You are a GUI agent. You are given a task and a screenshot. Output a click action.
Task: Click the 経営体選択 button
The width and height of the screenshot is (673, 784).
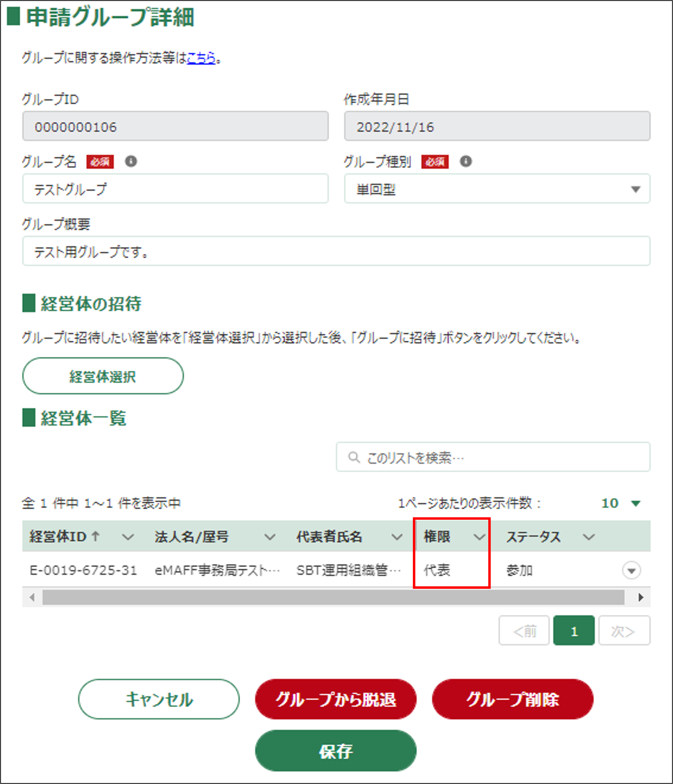point(103,376)
